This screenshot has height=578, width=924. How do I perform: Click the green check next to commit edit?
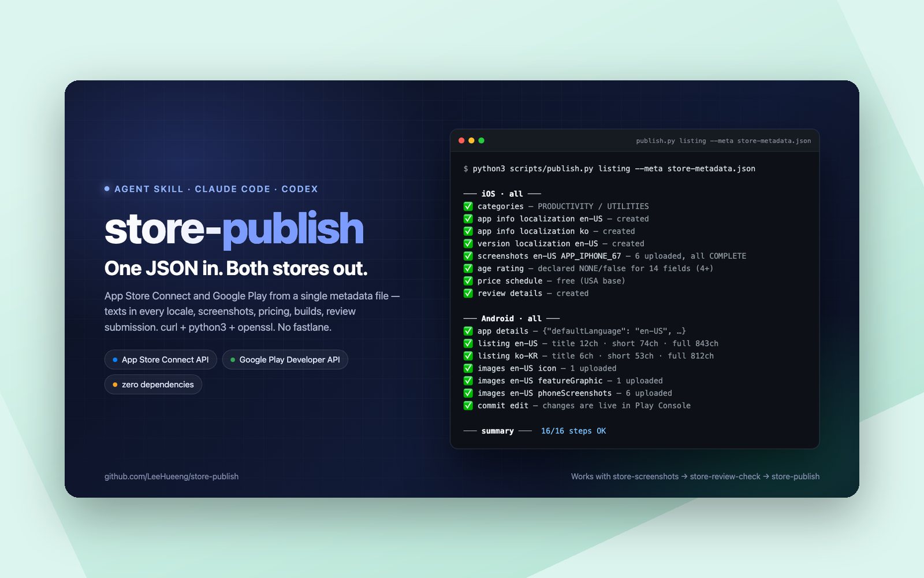click(x=468, y=406)
